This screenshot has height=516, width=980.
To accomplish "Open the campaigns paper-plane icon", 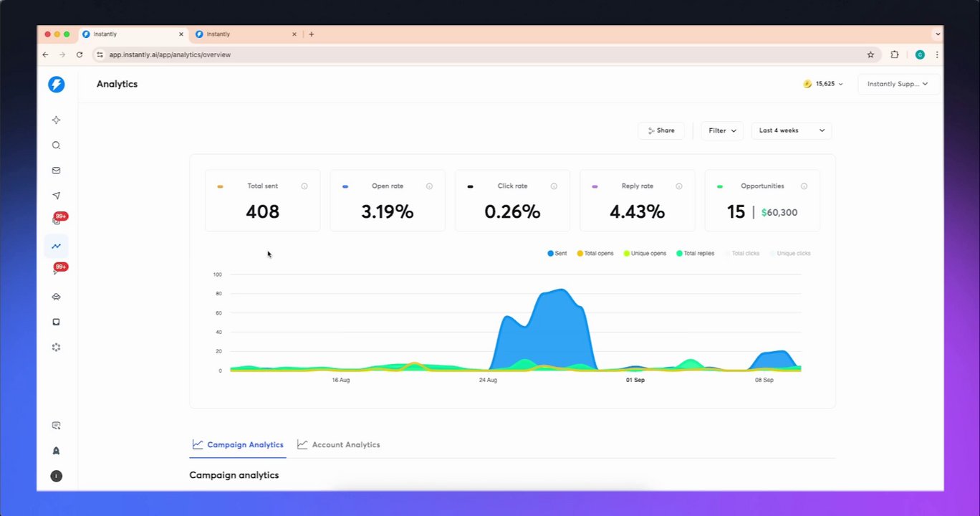I will 56,196.
